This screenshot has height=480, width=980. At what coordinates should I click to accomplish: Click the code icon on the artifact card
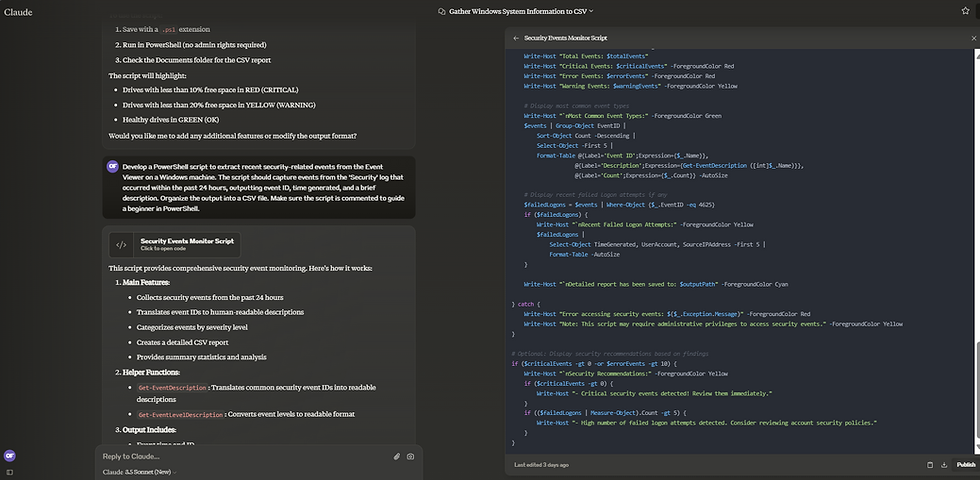click(x=120, y=244)
